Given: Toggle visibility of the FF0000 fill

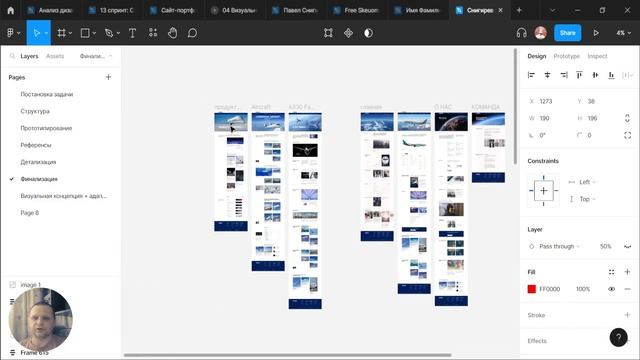Looking at the screenshot, I should pyautogui.click(x=611, y=289).
